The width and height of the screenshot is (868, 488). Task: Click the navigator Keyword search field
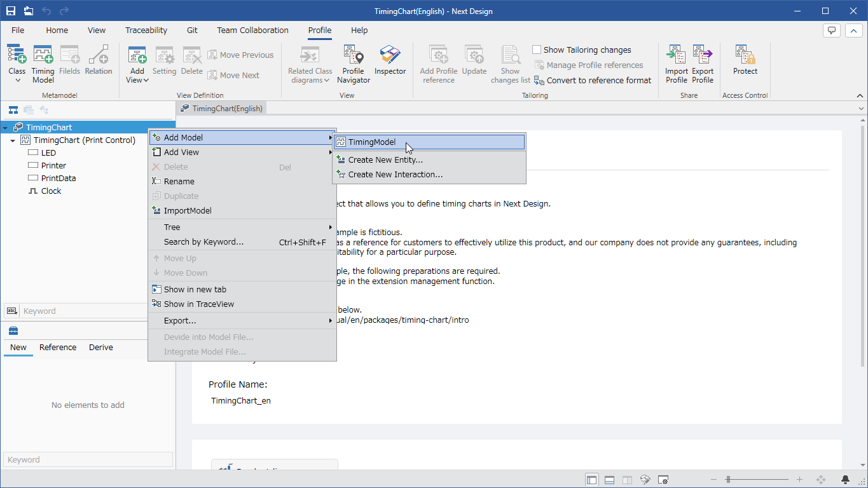pos(84,311)
